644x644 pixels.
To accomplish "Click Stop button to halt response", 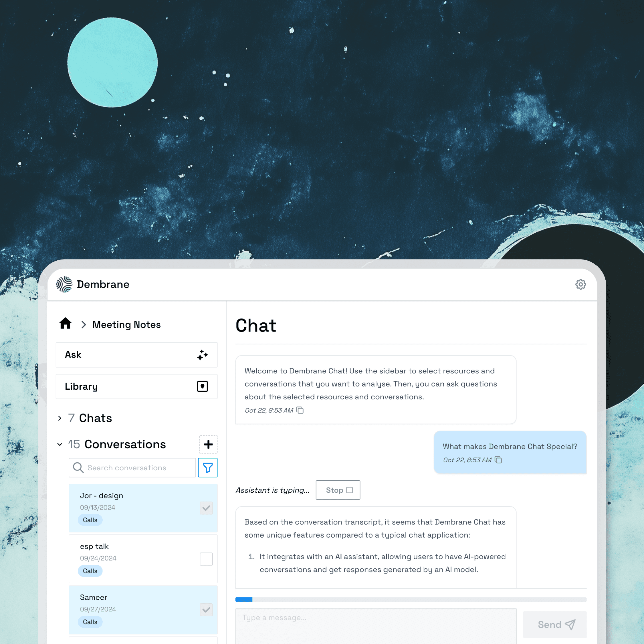I will click(x=338, y=490).
